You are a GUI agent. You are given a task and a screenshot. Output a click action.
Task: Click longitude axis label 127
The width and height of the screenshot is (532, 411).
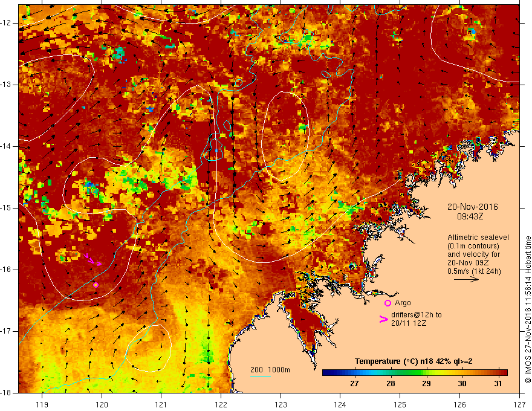tap(519, 404)
